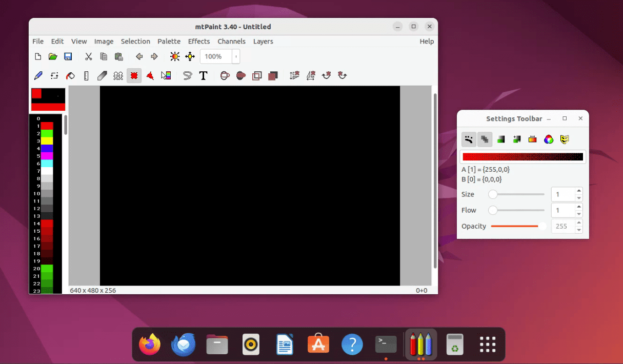The image size is (623, 364).
Task: Toggle Tint mode in Settings Toolbar
Action: tap(501, 139)
